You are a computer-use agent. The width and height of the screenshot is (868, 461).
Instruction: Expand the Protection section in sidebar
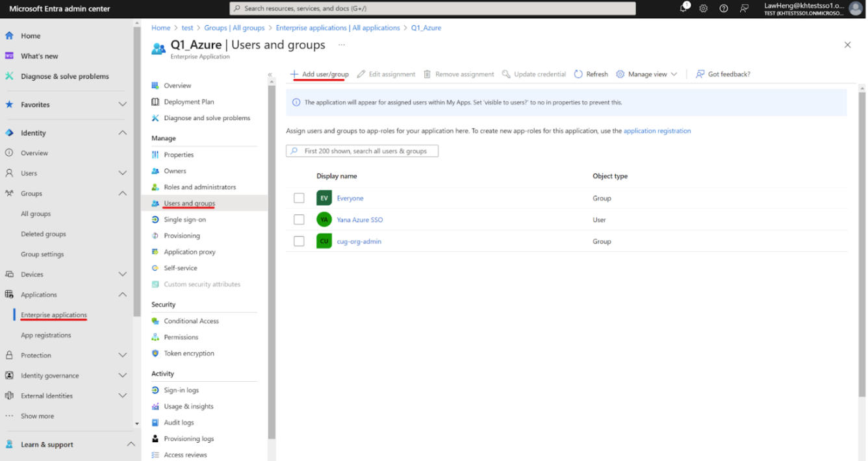tap(122, 355)
